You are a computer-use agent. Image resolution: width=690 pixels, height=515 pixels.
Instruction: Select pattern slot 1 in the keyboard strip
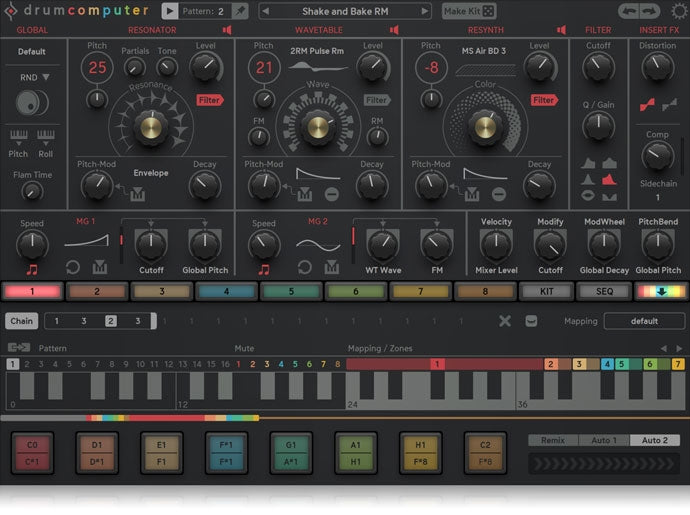pyautogui.click(x=13, y=364)
